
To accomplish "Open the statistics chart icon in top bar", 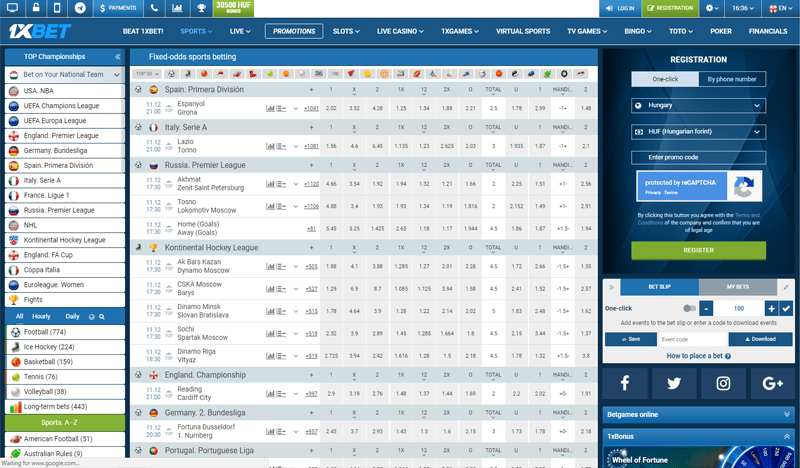I will 178,8.
